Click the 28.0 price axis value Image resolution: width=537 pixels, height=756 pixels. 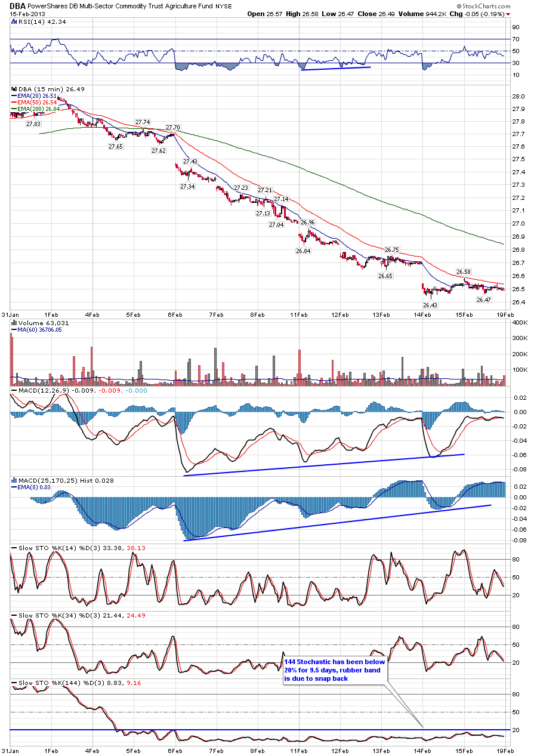coord(519,97)
